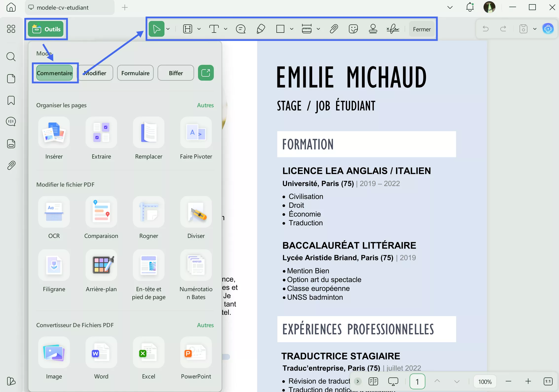
Task: Launch the Diviser split tool
Action: tap(196, 212)
